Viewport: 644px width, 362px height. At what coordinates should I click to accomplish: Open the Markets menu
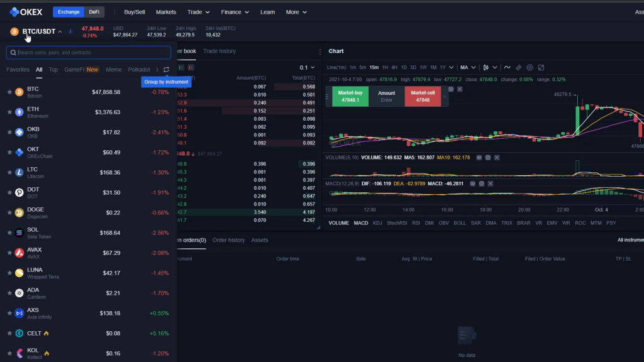click(x=166, y=11)
